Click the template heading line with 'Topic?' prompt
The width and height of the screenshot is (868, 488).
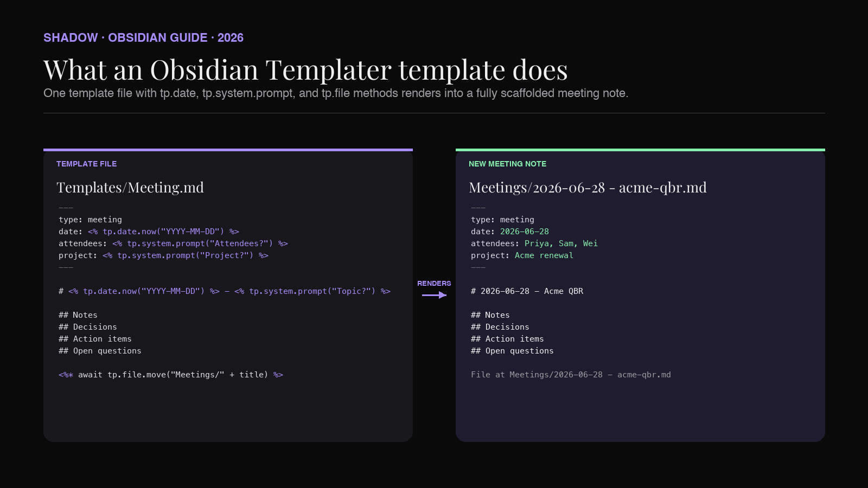pos(225,291)
